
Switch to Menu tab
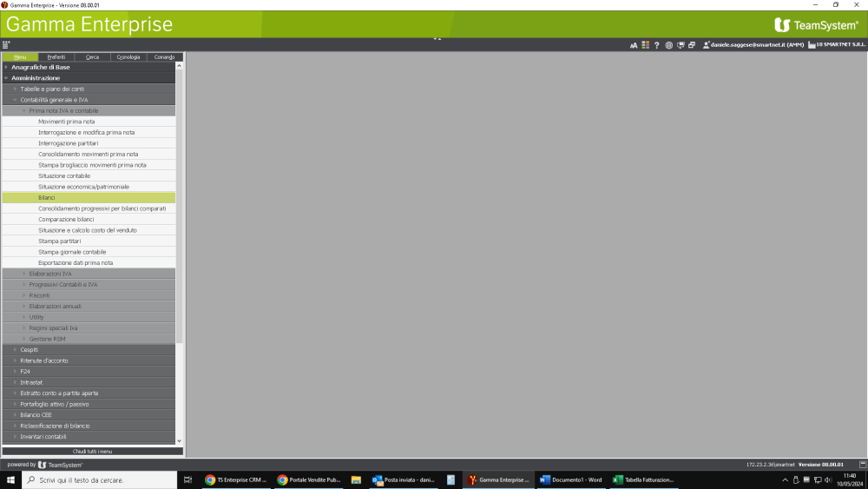pyautogui.click(x=20, y=57)
